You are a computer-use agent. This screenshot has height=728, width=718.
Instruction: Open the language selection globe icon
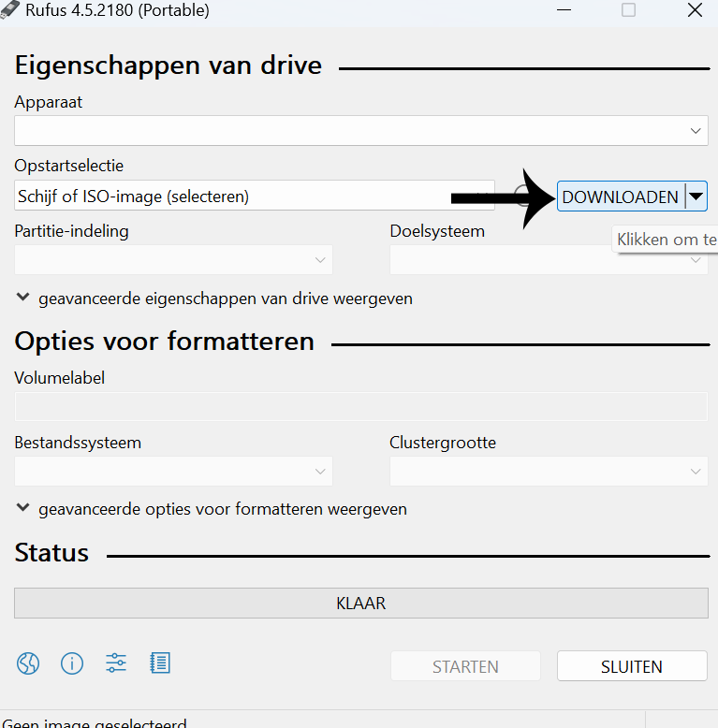[x=28, y=663]
